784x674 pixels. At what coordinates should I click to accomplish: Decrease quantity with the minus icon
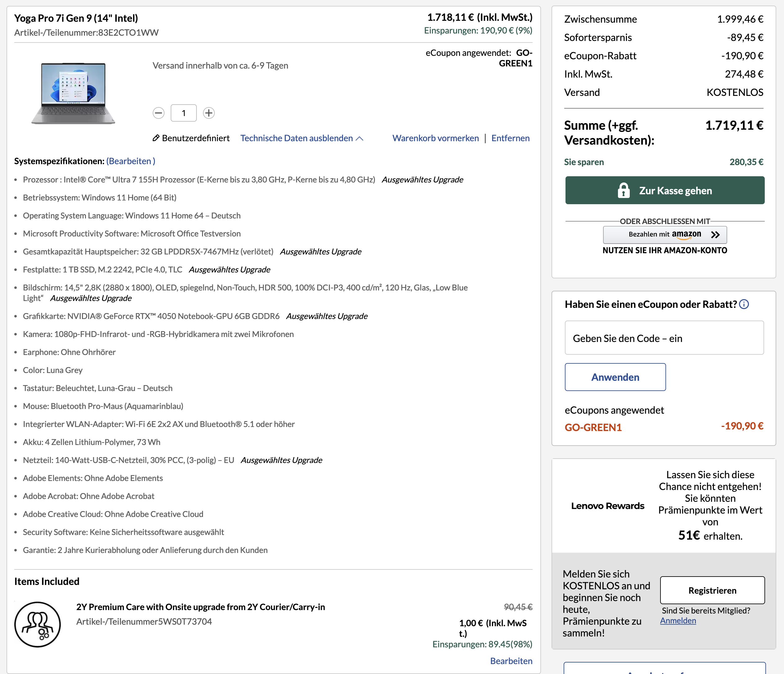(x=159, y=113)
